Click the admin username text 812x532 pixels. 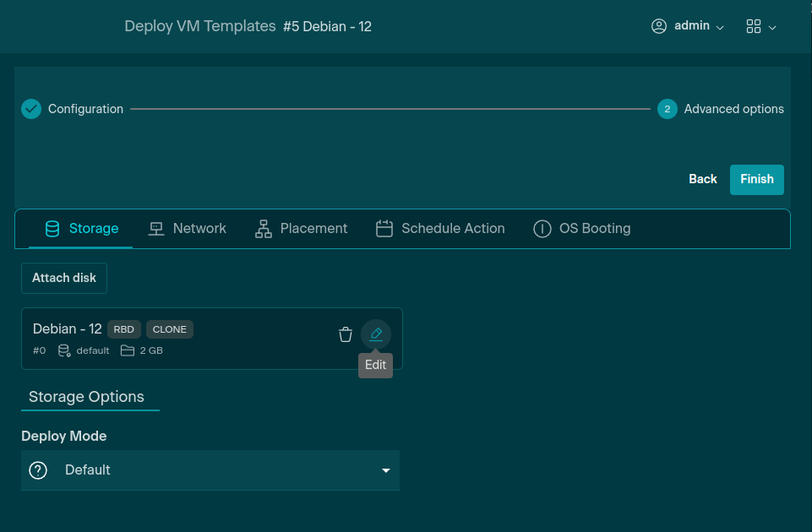(692, 25)
